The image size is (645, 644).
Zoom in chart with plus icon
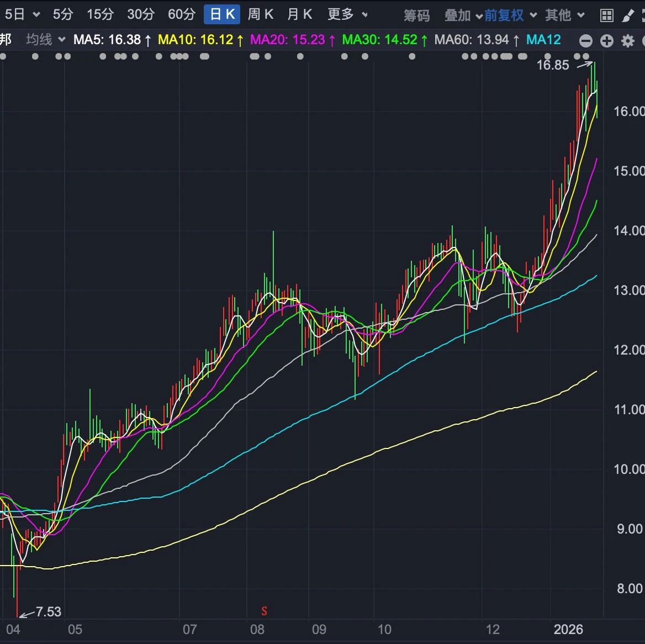coord(607,41)
